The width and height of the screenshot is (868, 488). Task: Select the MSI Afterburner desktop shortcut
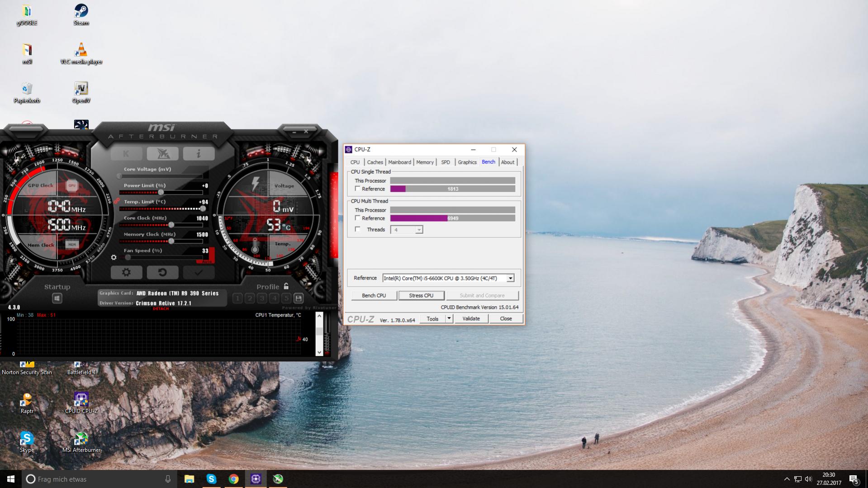[81, 442]
